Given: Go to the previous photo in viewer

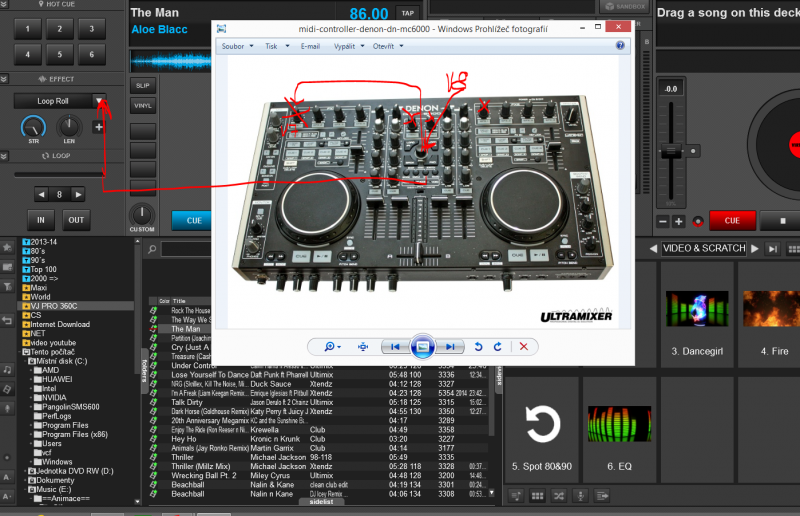Looking at the screenshot, I should point(395,347).
